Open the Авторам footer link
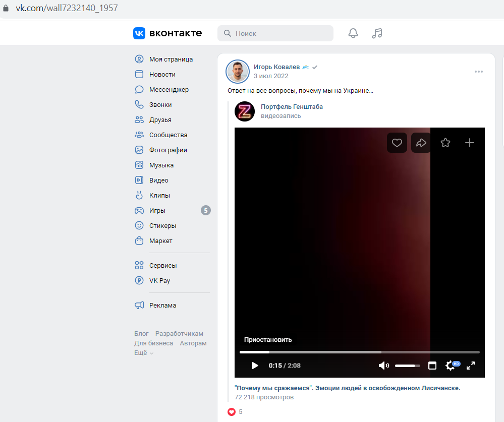The width and height of the screenshot is (504, 422). [x=193, y=343]
